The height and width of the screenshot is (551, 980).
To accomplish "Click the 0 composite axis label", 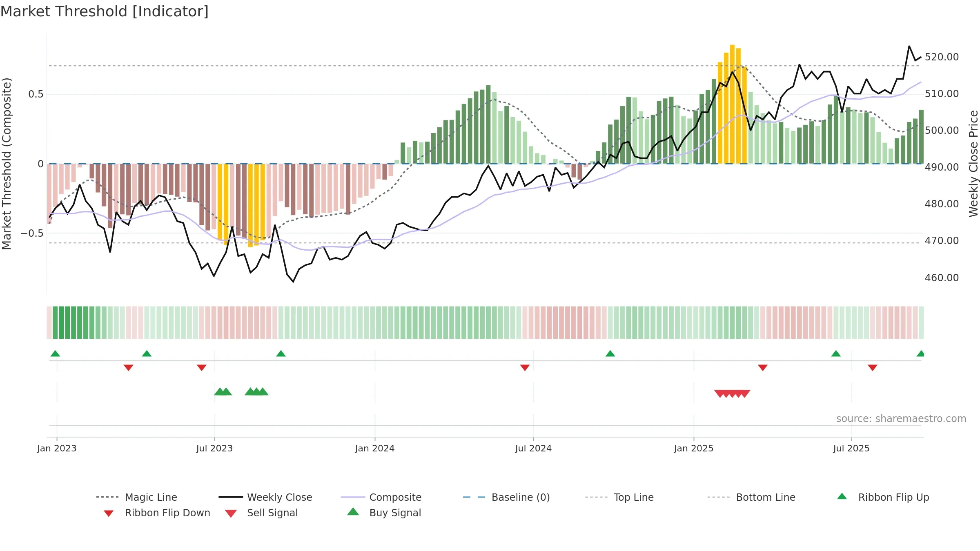I will 40,164.
